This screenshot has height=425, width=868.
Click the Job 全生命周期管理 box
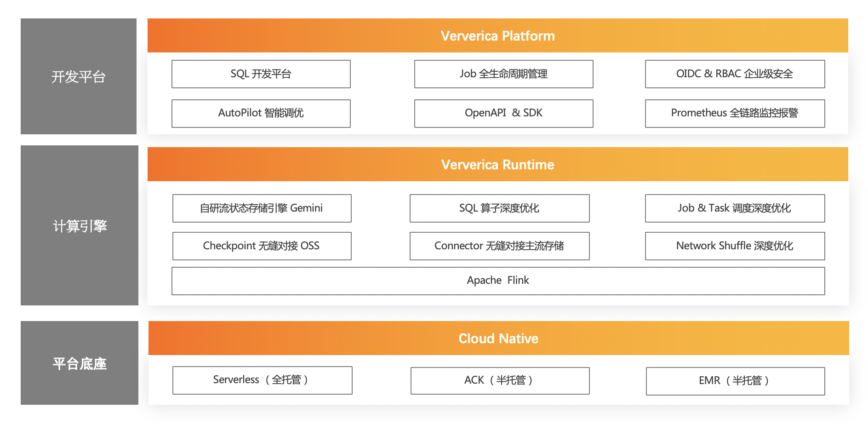504,74
